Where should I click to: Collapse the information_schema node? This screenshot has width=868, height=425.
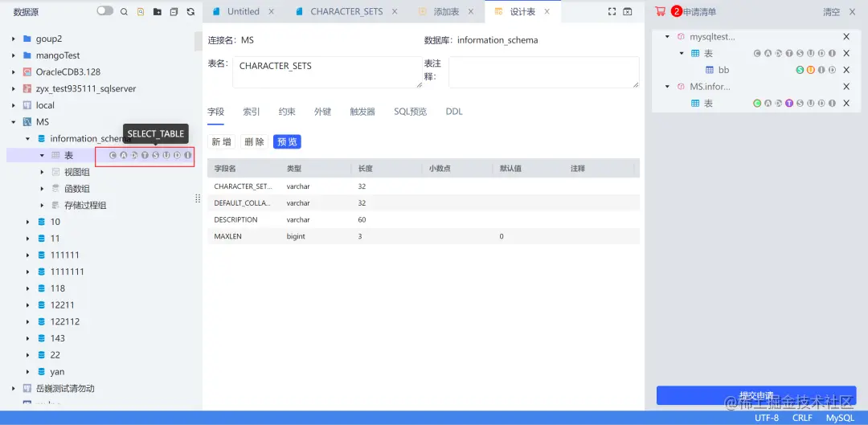click(x=27, y=138)
